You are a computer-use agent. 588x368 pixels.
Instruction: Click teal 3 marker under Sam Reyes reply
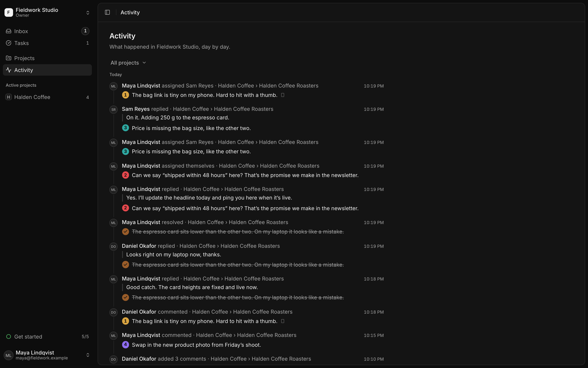125,128
